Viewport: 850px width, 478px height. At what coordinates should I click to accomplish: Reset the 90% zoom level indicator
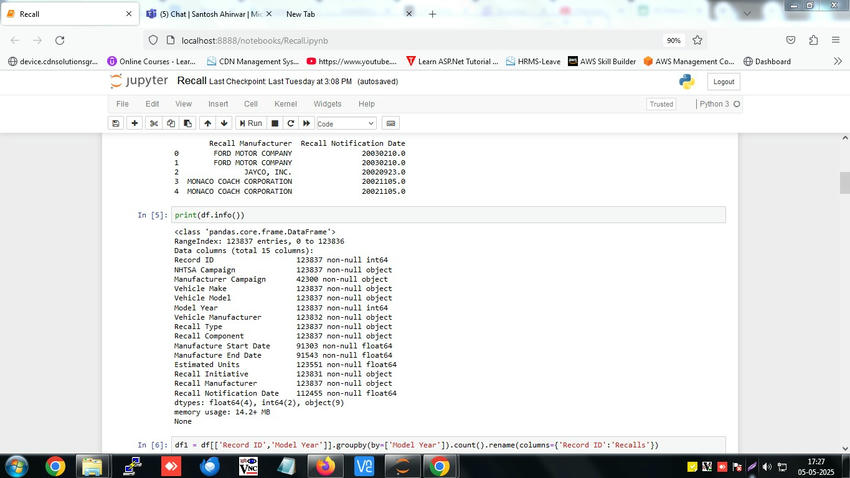(673, 41)
